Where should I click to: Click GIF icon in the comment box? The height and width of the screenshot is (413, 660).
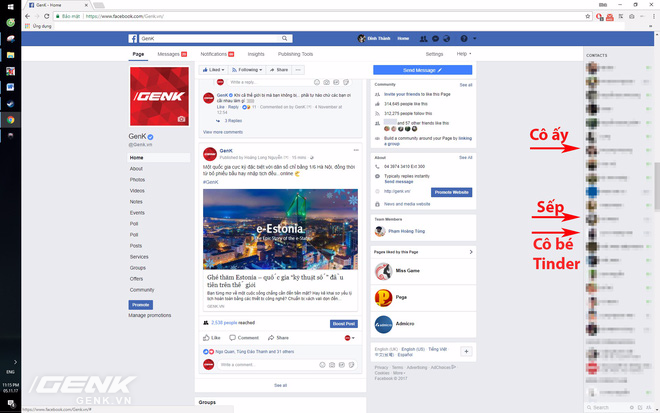(x=341, y=365)
